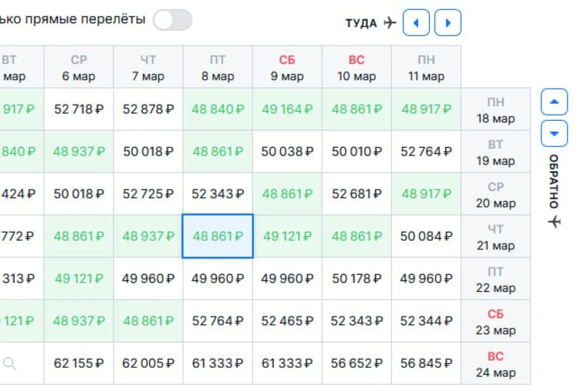Pick the 49 164 ₽ price cell
This screenshot has width=588, height=392.
287,109
